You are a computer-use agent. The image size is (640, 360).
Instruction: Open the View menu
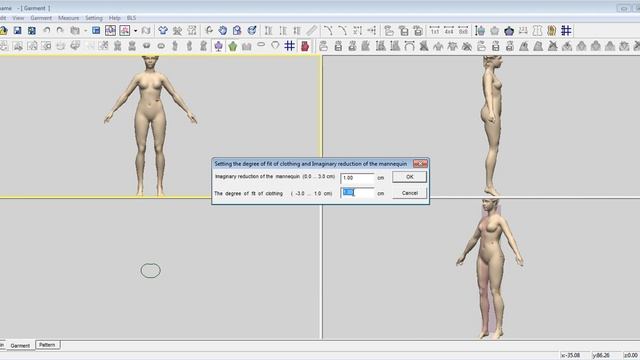[x=18, y=18]
